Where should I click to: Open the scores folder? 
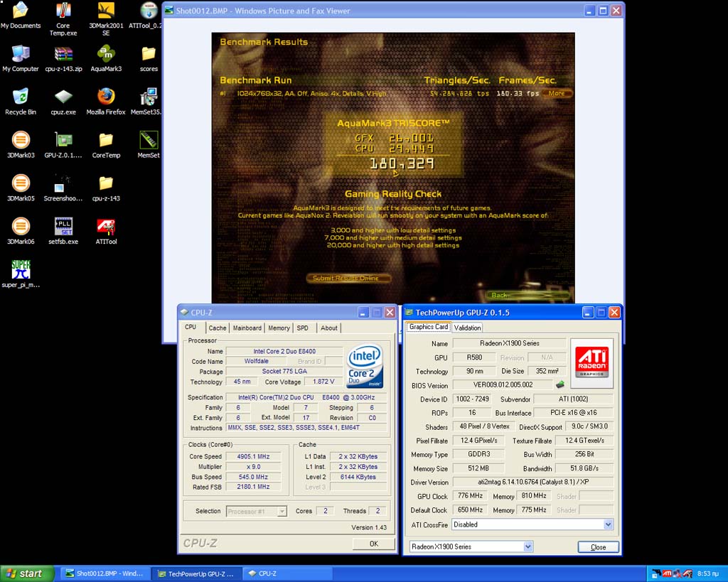149,58
